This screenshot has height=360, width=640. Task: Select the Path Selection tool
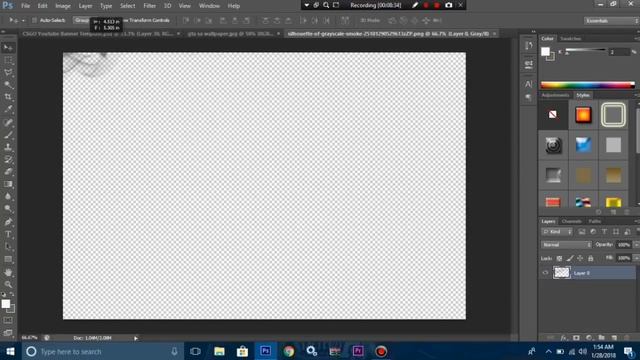coord(8,247)
